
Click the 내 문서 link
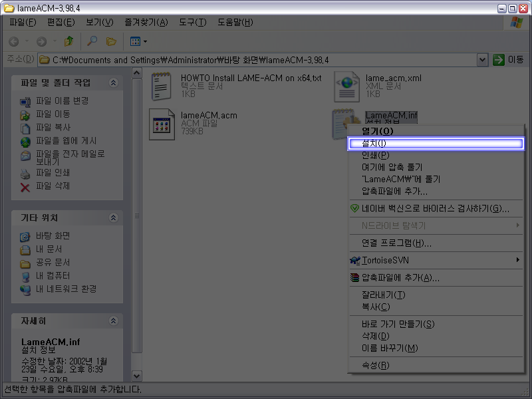coord(49,249)
